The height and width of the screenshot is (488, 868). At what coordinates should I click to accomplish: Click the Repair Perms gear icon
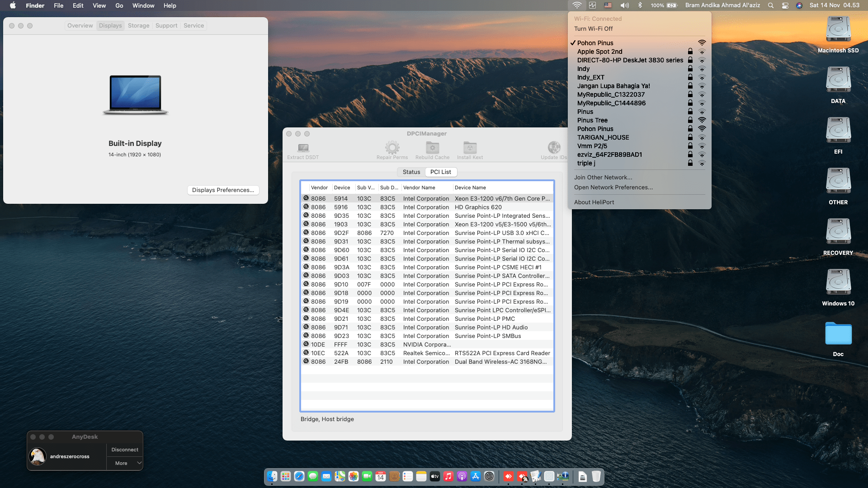(392, 148)
